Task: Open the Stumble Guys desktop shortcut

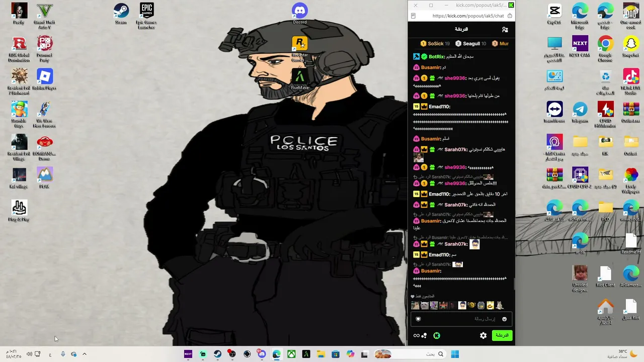Action: (x=19, y=115)
